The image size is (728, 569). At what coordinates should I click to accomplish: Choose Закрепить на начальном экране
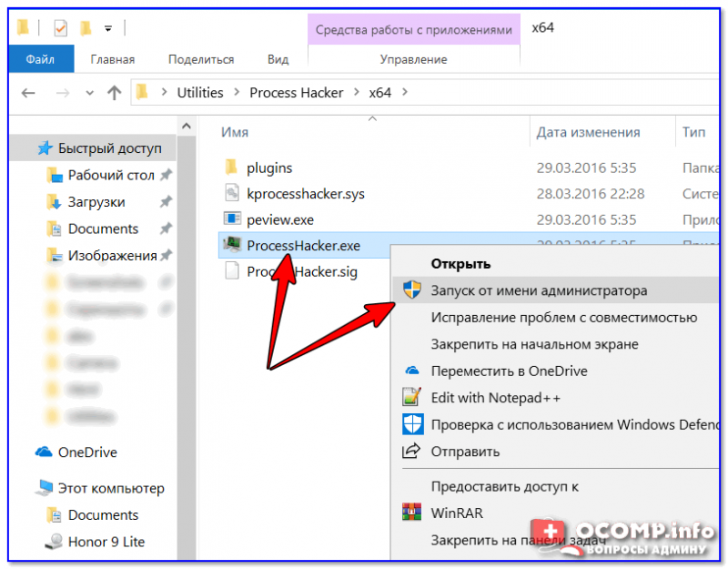click(x=534, y=345)
